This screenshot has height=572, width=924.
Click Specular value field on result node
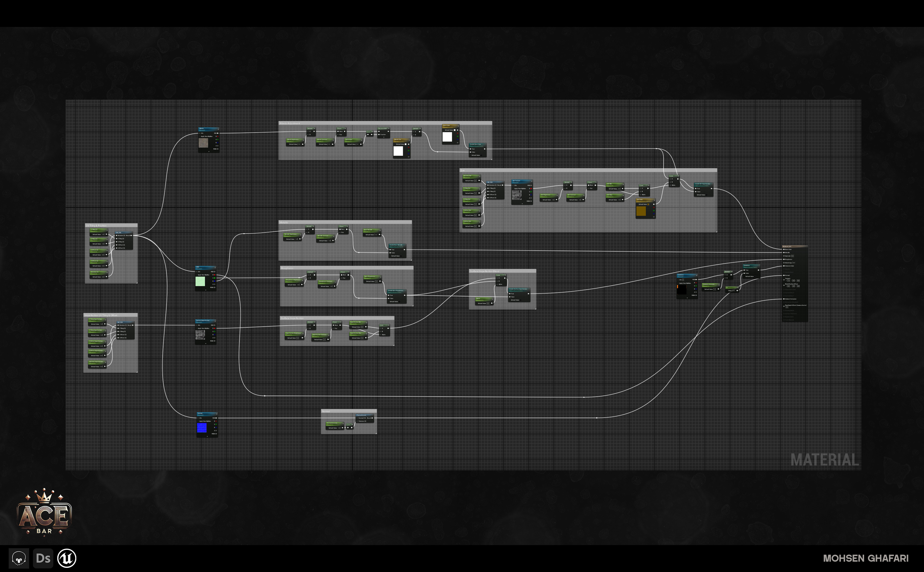pos(793,256)
